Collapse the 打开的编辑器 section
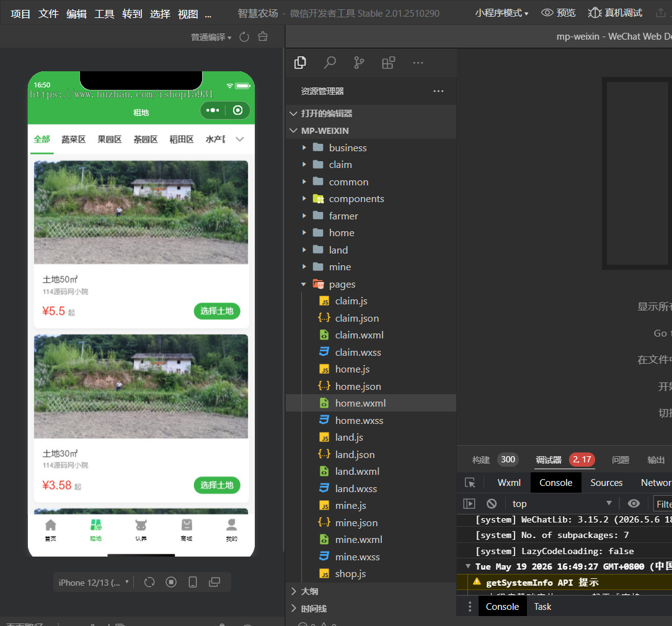Screen dimensions: 672x626 [x=371, y=113]
